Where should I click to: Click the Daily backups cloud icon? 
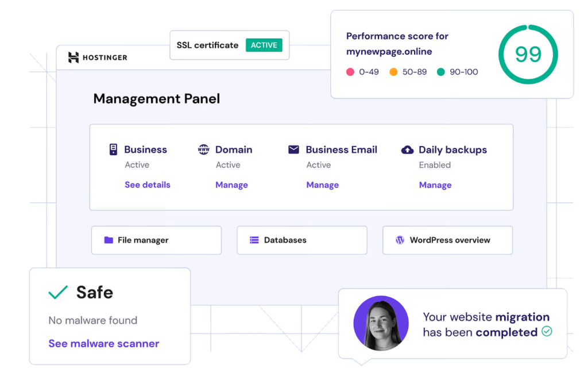coord(408,149)
